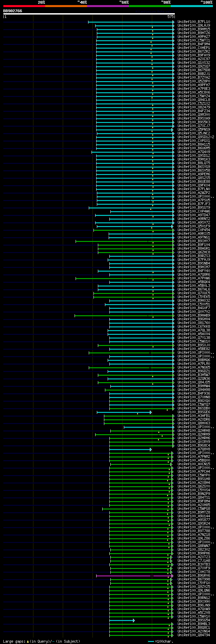This screenshot has width=216, height=644.
Task: Select the UniRef100_Q7XCJ7 label
Action: (x=194, y=126)
